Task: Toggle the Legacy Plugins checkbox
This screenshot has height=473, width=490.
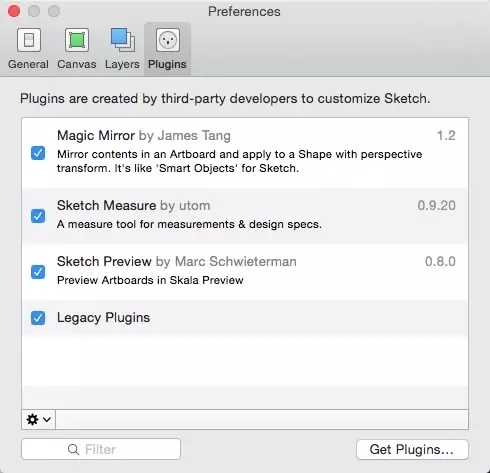Action: [x=38, y=318]
